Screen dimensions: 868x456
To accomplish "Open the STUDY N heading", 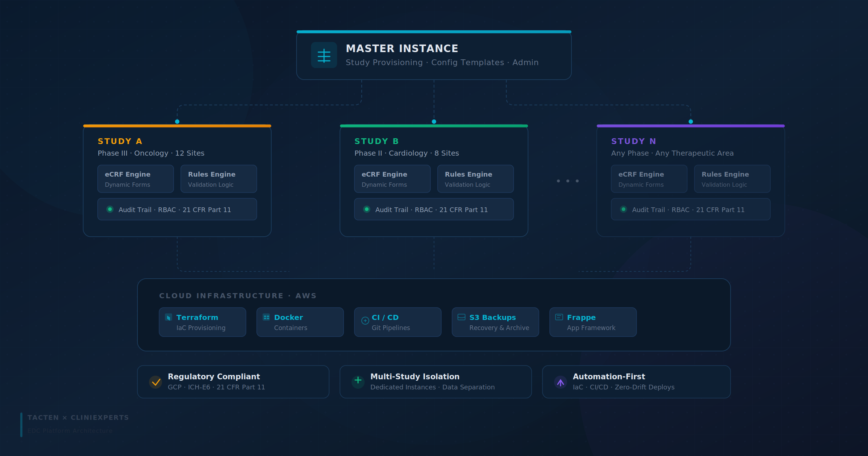I will click(x=633, y=141).
